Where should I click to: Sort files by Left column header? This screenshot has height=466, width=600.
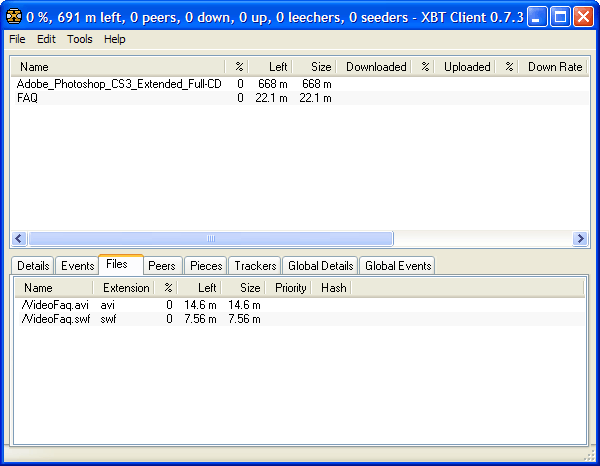(x=199, y=288)
